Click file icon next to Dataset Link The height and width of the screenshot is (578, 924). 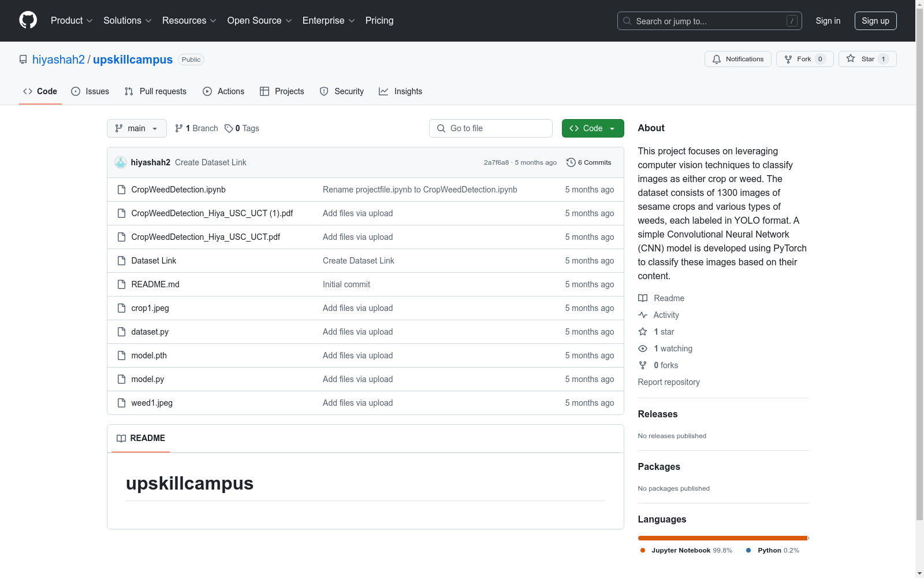point(121,261)
